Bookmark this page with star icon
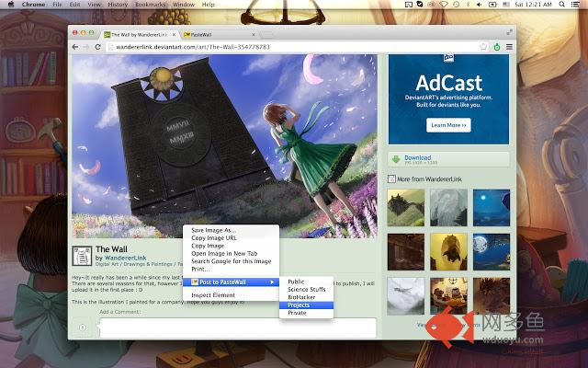The width and height of the screenshot is (588, 368). click(483, 47)
